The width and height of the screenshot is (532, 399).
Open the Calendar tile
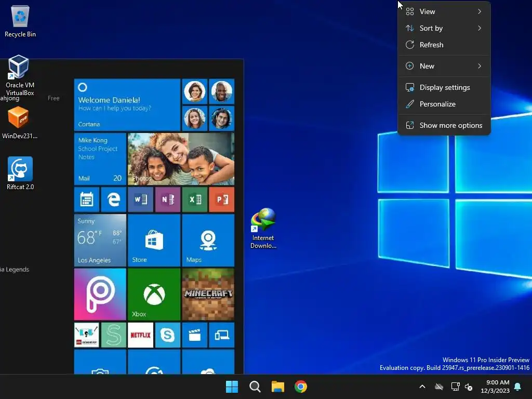click(x=87, y=199)
